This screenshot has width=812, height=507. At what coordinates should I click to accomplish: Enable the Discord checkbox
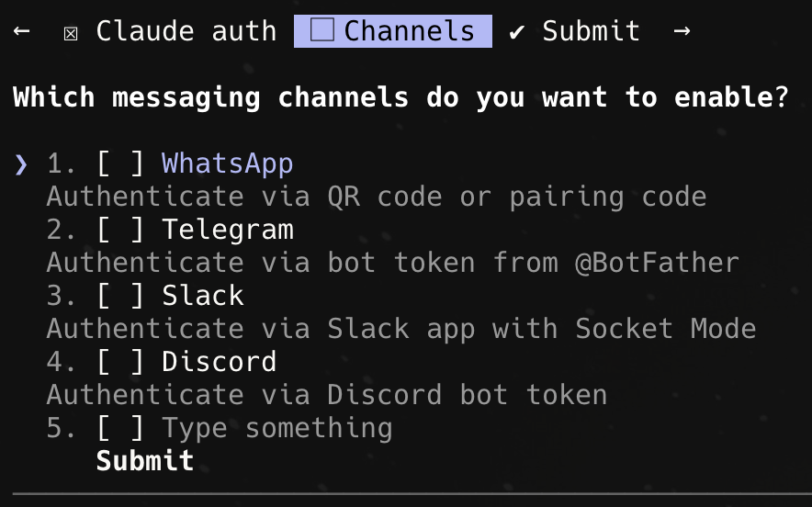click(x=120, y=362)
